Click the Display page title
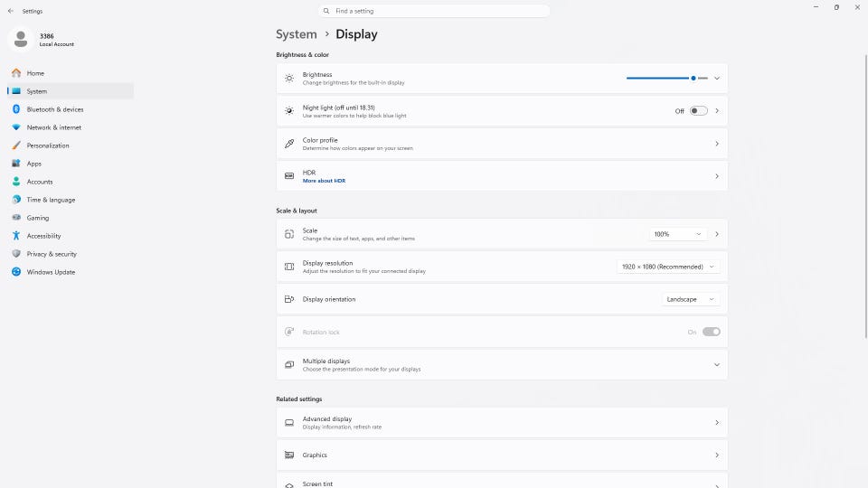This screenshot has width=868, height=488. pyautogui.click(x=356, y=34)
